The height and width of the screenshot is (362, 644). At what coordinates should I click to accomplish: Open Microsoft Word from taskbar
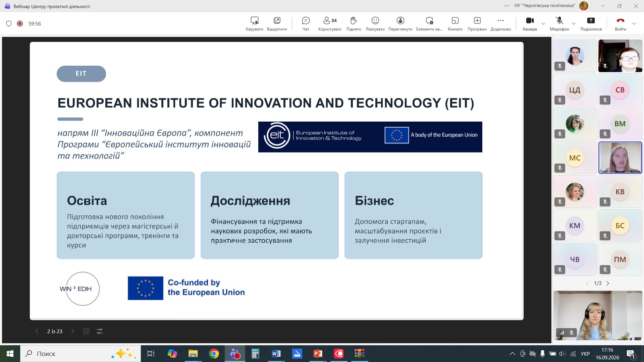(x=276, y=354)
